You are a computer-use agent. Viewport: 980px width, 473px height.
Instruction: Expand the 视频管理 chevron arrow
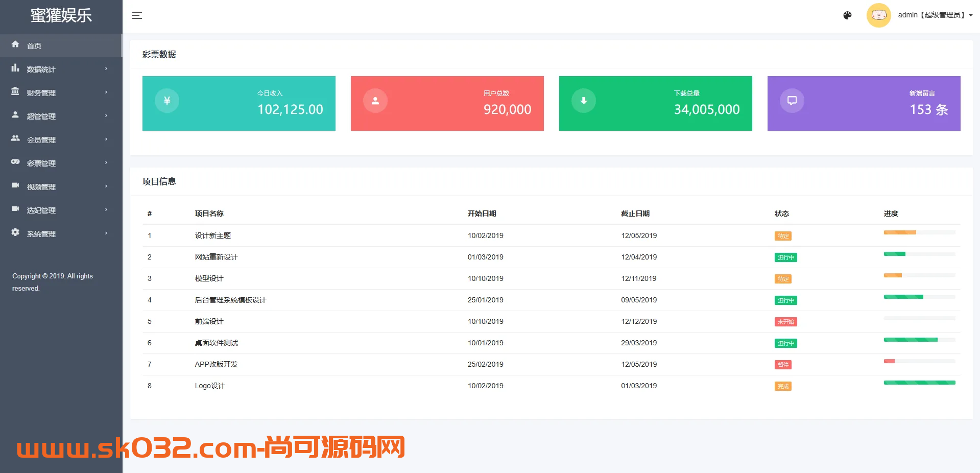pyautogui.click(x=106, y=186)
